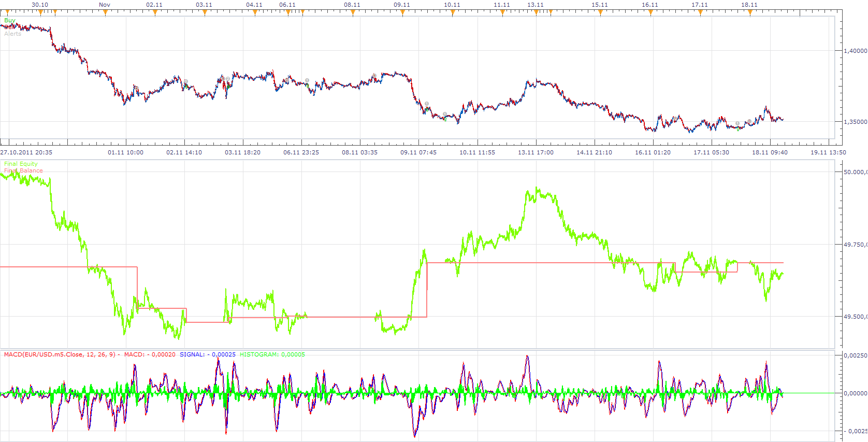This screenshot has width=868, height=442.
Task: Click the Alerts legend label
Action: click(13, 34)
